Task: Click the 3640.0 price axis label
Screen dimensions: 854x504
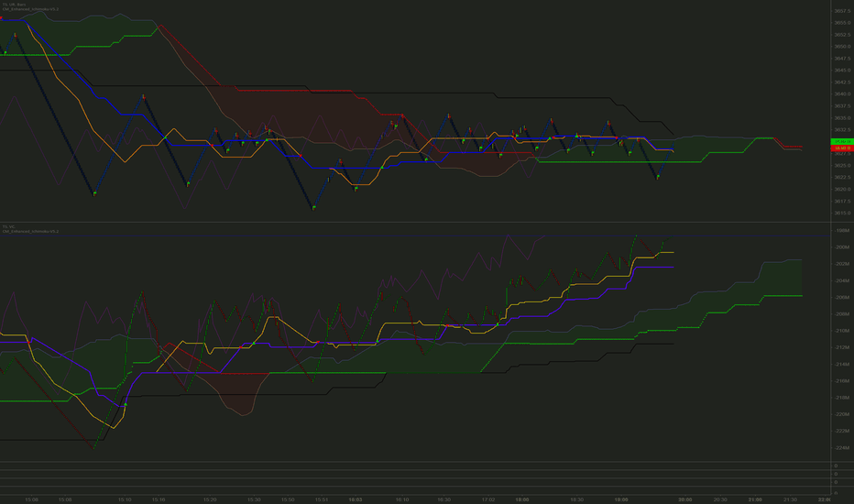Action: (842, 94)
